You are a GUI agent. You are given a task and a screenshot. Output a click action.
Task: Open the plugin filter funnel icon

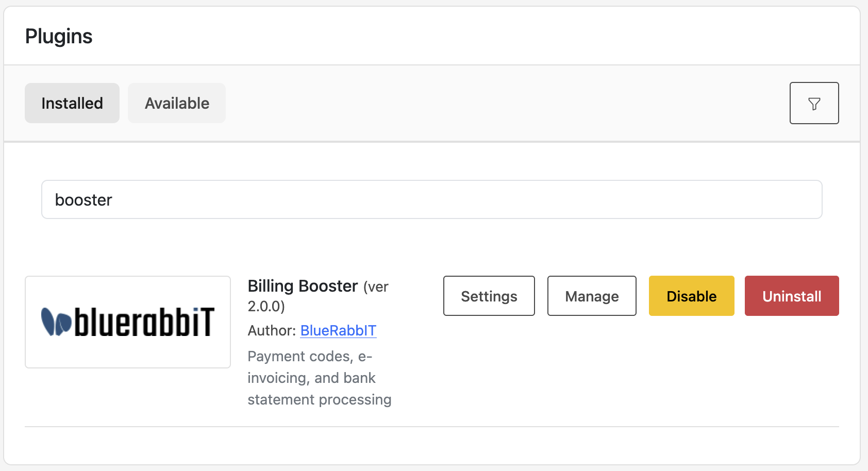[814, 103]
